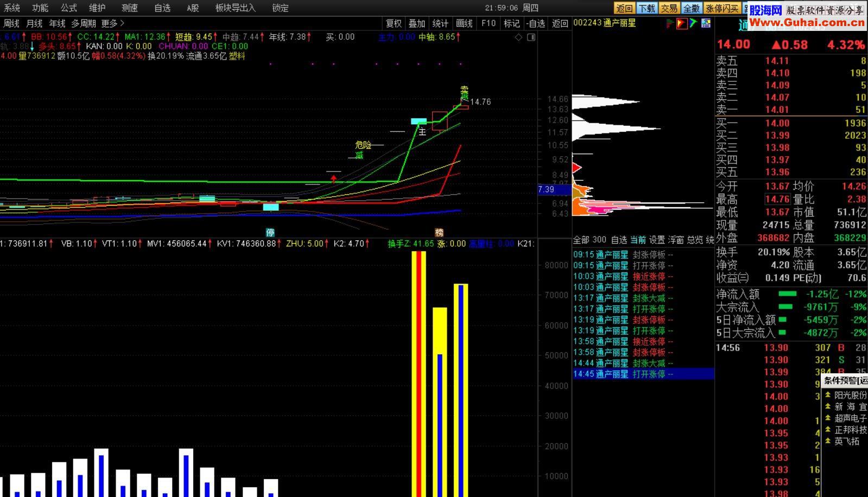The image size is (868, 497).
Task: Click stock title 002243 通产丽星
Action: [x=604, y=23]
